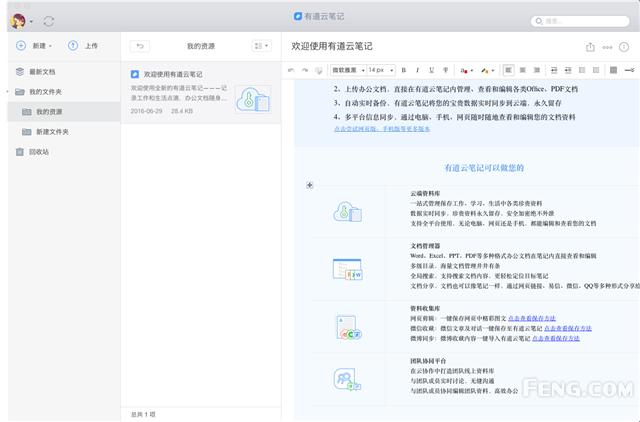Open the dropdown arrow next to 新建
Screen dimensions: 640x422
click(51, 46)
